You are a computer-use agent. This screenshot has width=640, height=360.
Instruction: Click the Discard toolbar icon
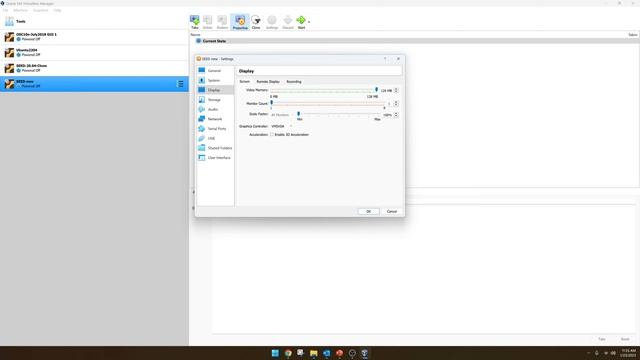coord(288,22)
